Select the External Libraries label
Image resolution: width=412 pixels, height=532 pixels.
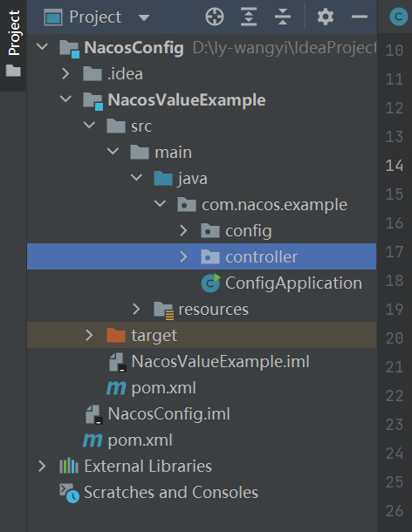[148, 467]
